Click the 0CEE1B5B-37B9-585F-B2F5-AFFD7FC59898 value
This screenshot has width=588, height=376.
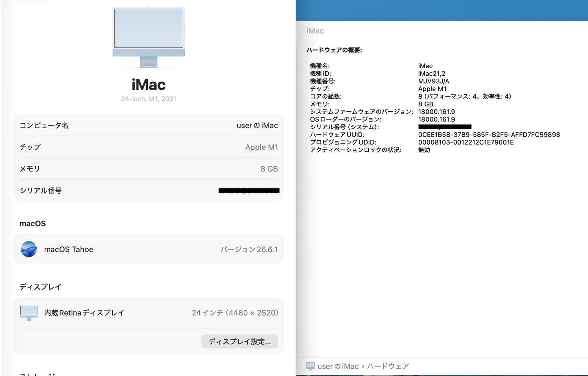pos(489,135)
